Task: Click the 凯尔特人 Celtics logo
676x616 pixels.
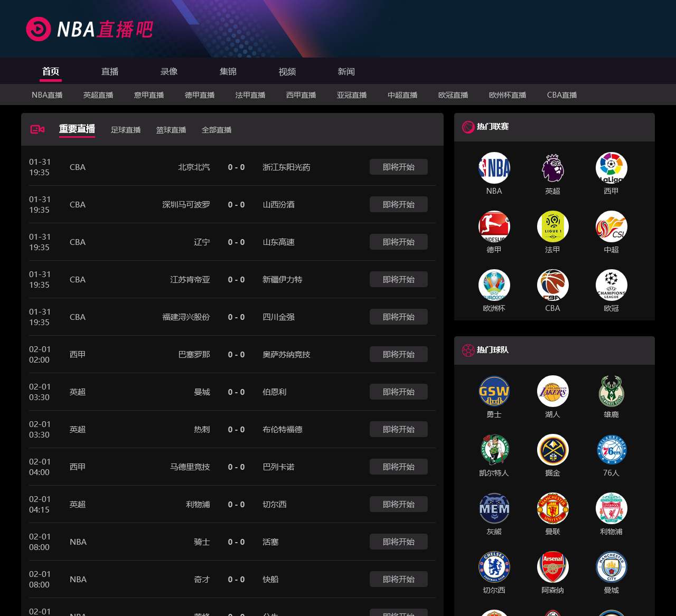Action: pyautogui.click(x=494, y=450)
